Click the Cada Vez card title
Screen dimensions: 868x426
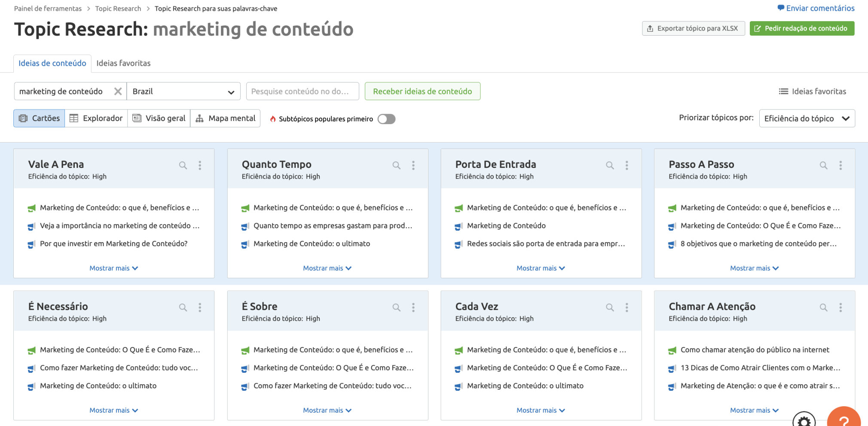coord(477,307)
